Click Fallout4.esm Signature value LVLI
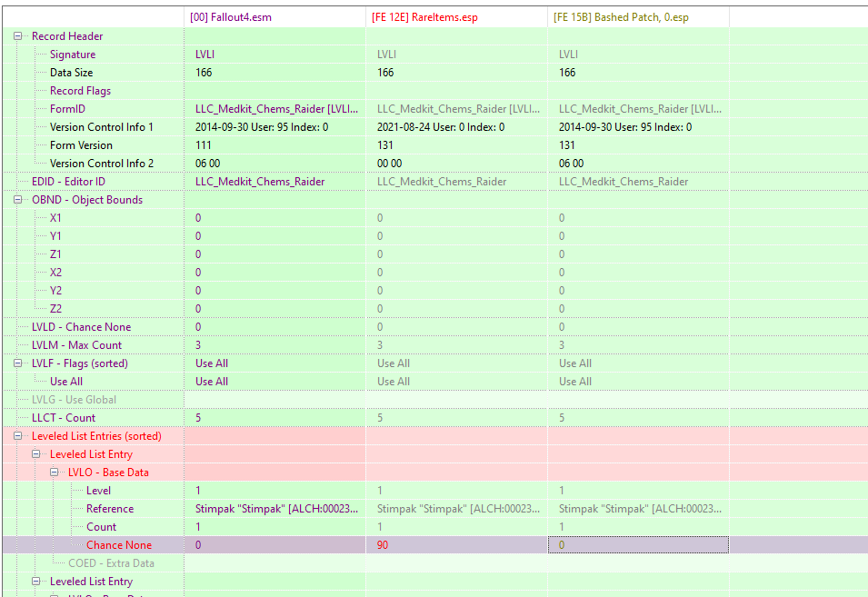The image size is (868, 597). coord(205,55)
